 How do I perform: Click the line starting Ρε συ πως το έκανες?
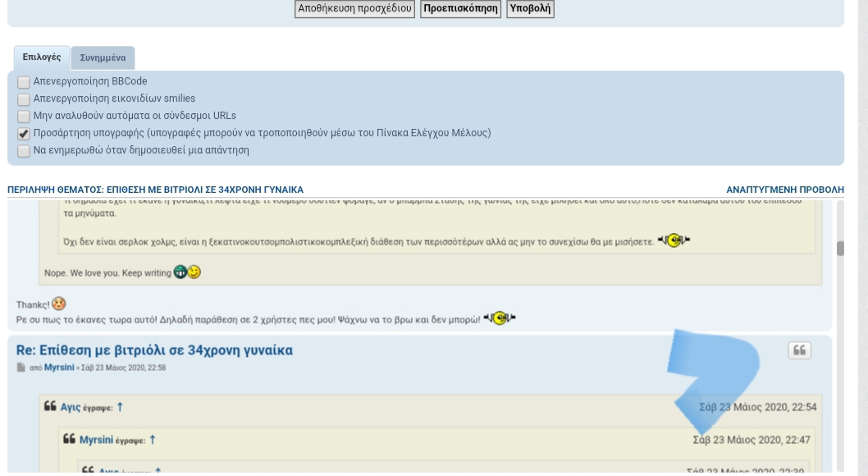[x=248, y=319]
